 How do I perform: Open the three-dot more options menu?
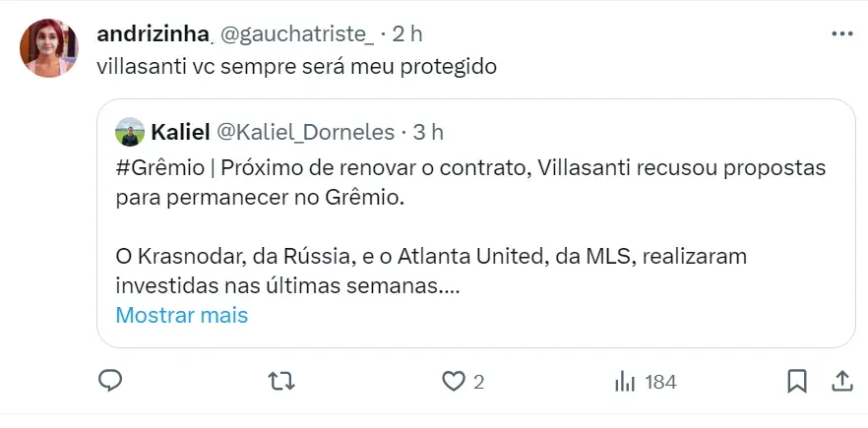842,33
